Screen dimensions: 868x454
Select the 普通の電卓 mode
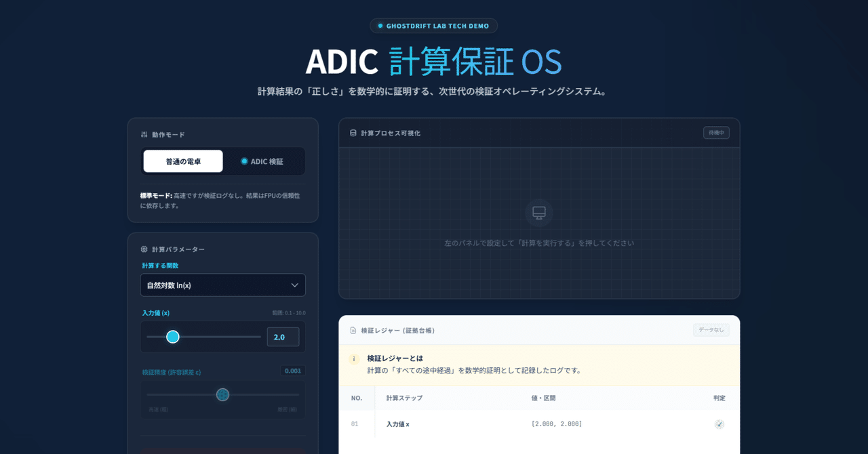pos(183,161)
